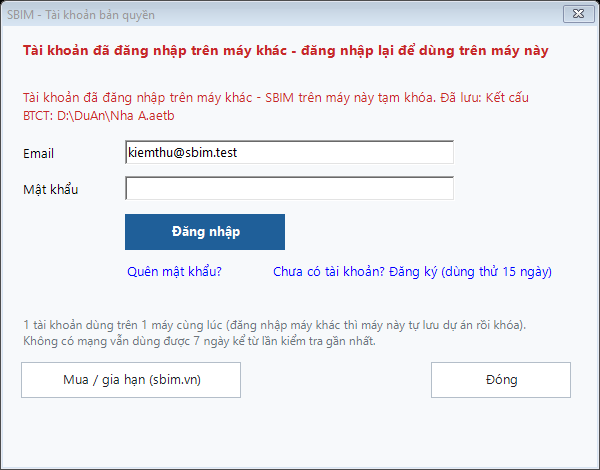The width and height of the screenshot is (600, 470).
Task: Focus the Mật khẩu password field
Action: [289, 188]
